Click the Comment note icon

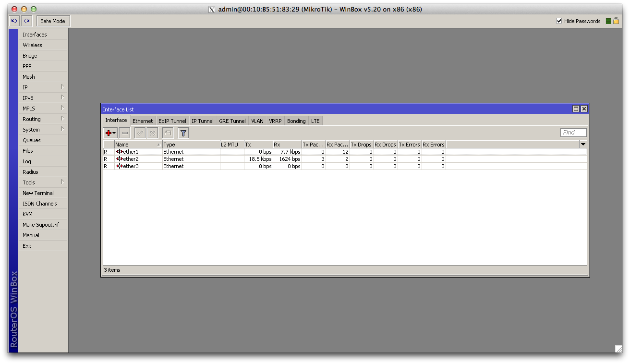click(x=168, y=133)
